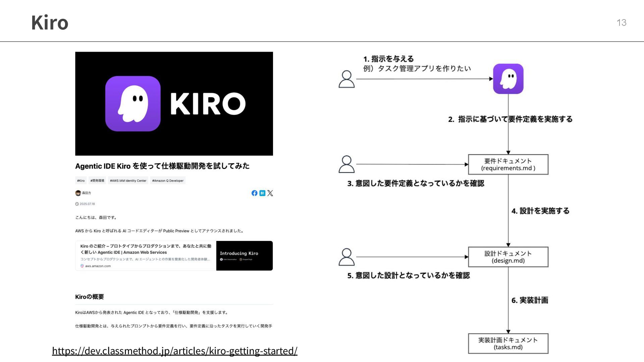Click the text 4. 設計を実施する
This screenshot has height=362, width=644.
(540, 211)
